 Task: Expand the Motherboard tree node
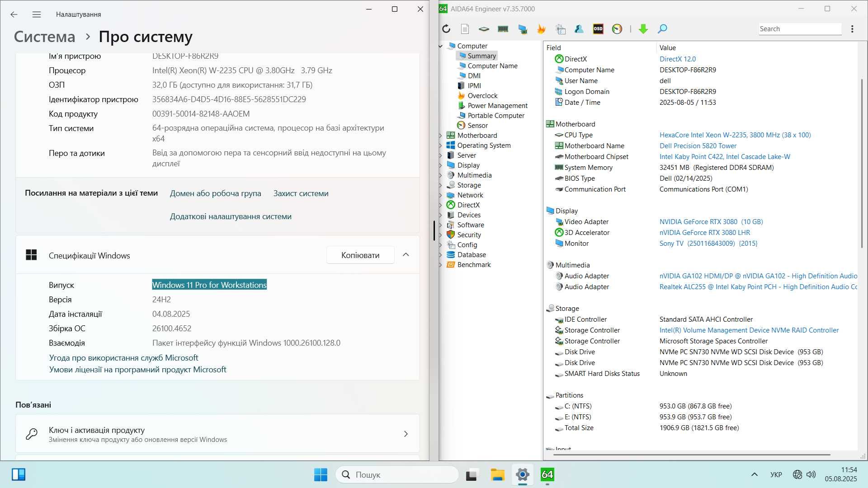(441, 136)
